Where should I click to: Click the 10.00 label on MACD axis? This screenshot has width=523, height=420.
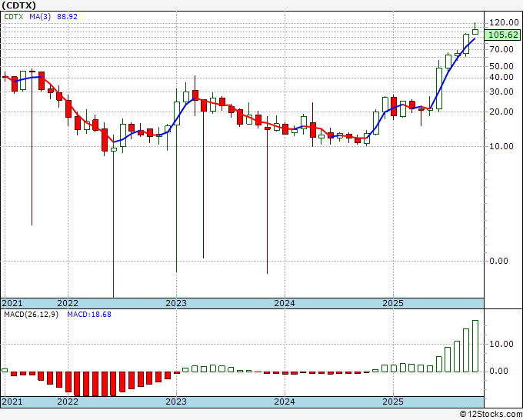[x=501, y=344]
